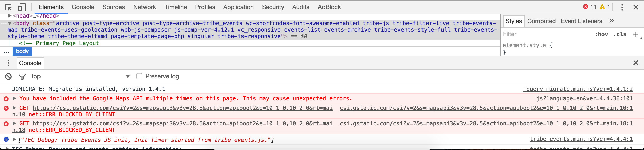Open the console drawer three-dot menu
The width and height of the screenshot is (644, 150).
coord(8,63)
